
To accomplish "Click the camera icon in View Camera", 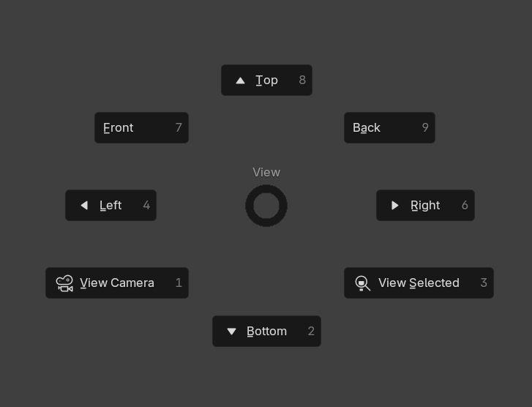I will pyautogui.click(x=64, y=283).
